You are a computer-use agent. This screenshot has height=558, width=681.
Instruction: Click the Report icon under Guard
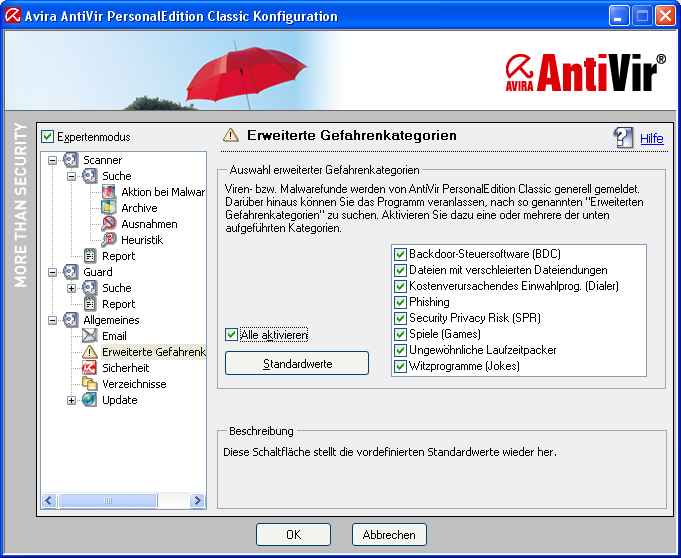89,304
